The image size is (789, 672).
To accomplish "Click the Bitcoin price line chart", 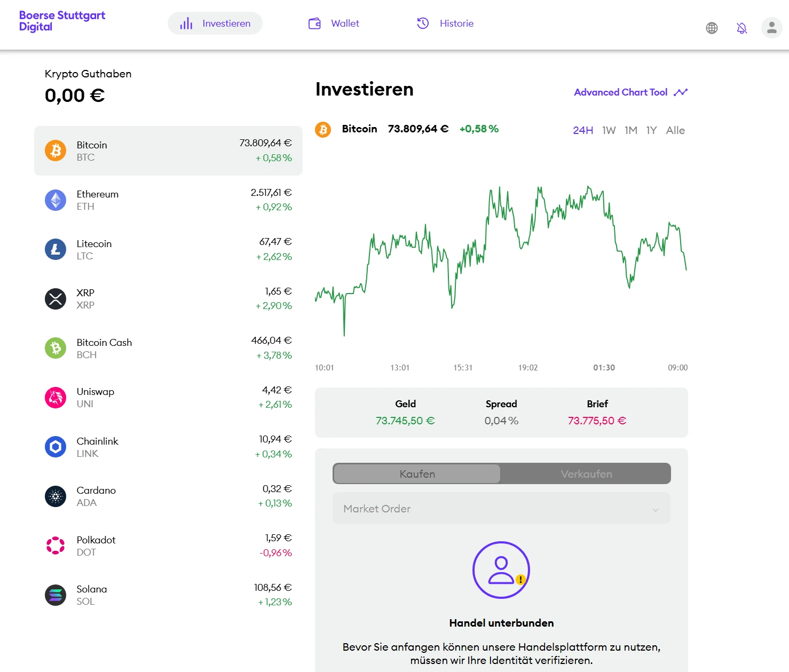I will [x=501, y=262].
